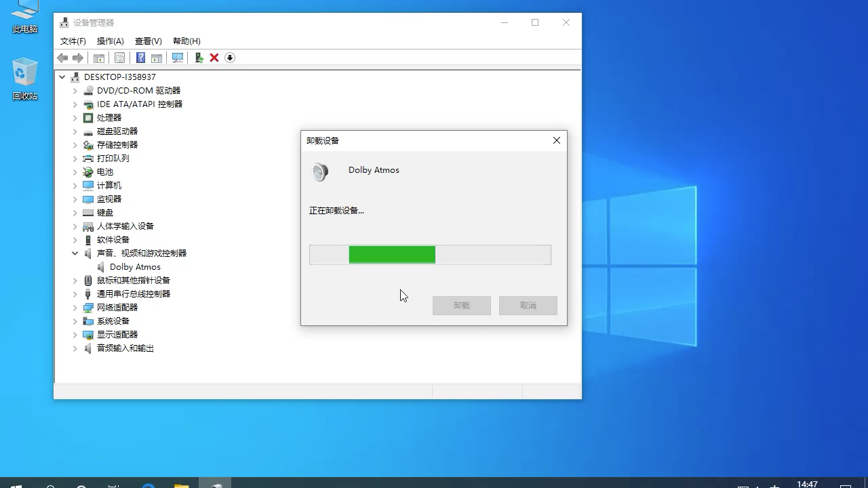Toggle the show/hide action pane toolbar icon
This screenshot has width=868, height=488.
(157, 58)
